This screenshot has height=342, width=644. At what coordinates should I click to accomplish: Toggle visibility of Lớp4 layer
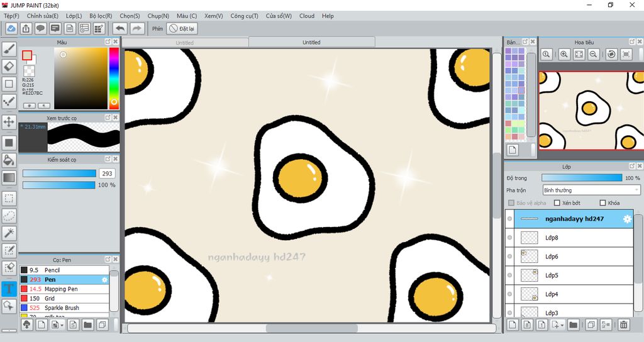tap(509, 294)
